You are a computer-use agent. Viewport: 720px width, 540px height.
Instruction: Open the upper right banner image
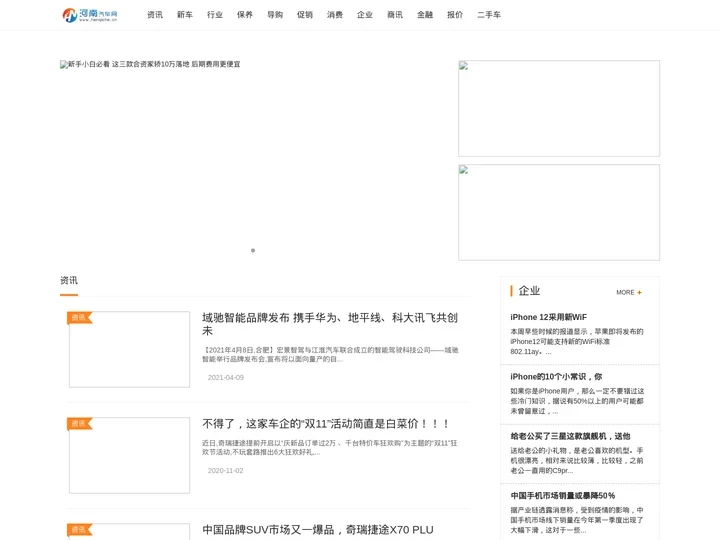(559, 108)
